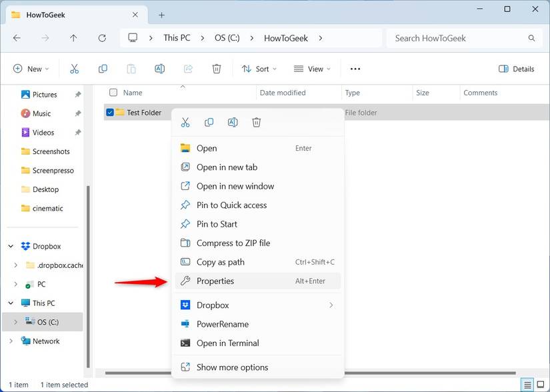Click the Paste icon in the toolbar
Screen dimensions: 550x392
pyautogui.click(x=131, y=69)
